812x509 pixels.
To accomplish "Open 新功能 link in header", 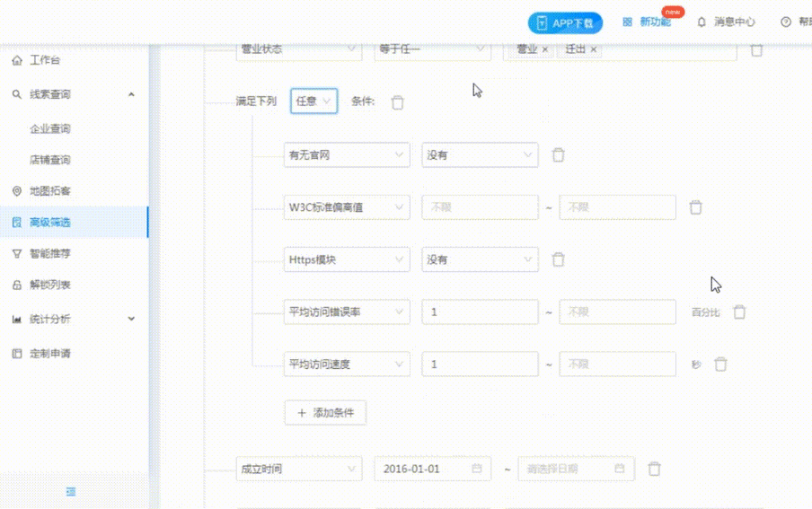I will (655, 22).
